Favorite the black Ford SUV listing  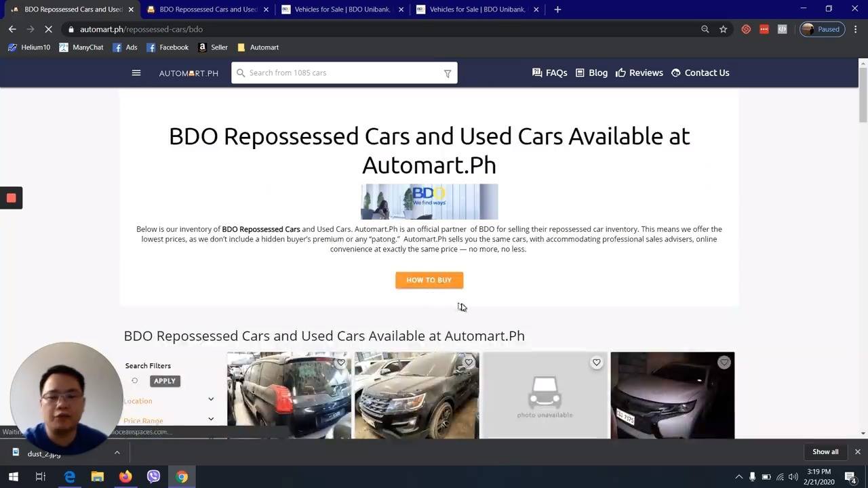pyautogui.click(x=469, y=363)
